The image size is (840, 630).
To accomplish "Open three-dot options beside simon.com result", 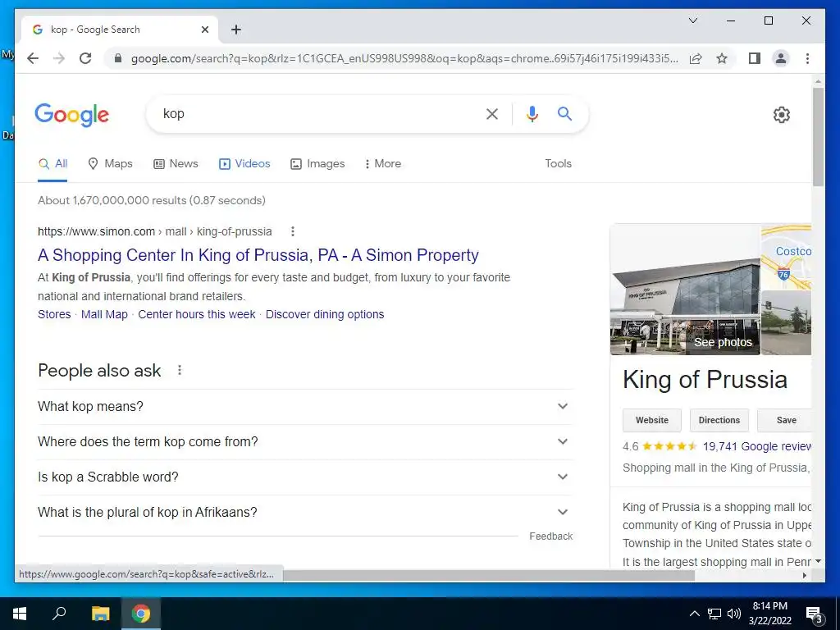I will pyautogui.click(x=293, y=231).
